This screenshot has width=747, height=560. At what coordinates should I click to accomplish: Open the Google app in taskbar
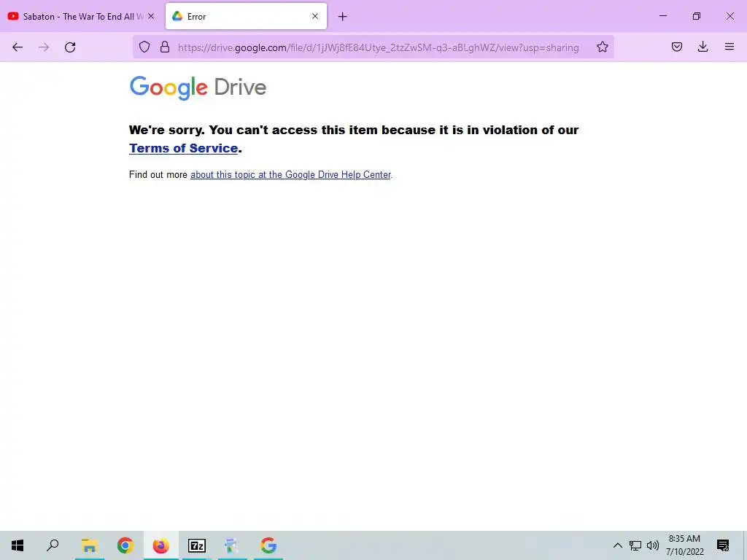tap(268, 545)
